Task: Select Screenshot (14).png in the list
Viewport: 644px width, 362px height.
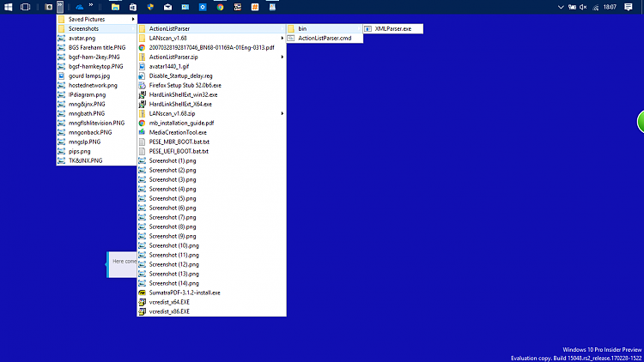Action: 173,283
